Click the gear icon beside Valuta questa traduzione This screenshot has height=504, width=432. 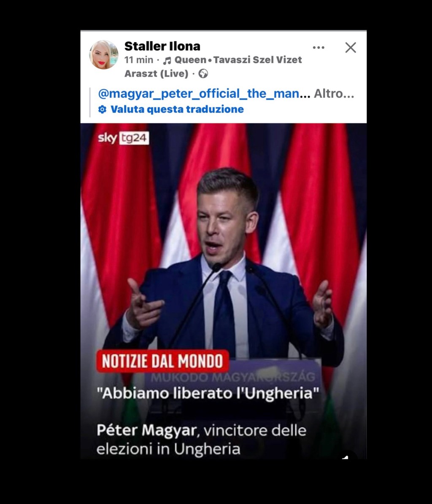click(x=102, y=109)
